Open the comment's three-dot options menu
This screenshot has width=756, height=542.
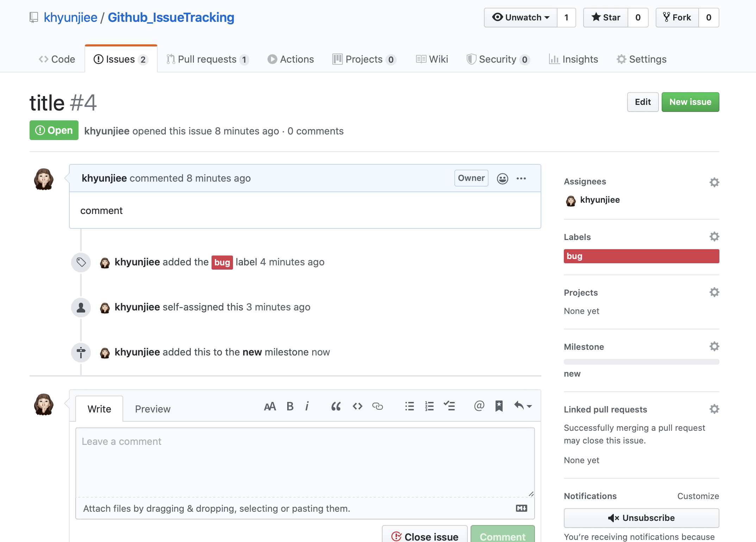pos(521,178)
